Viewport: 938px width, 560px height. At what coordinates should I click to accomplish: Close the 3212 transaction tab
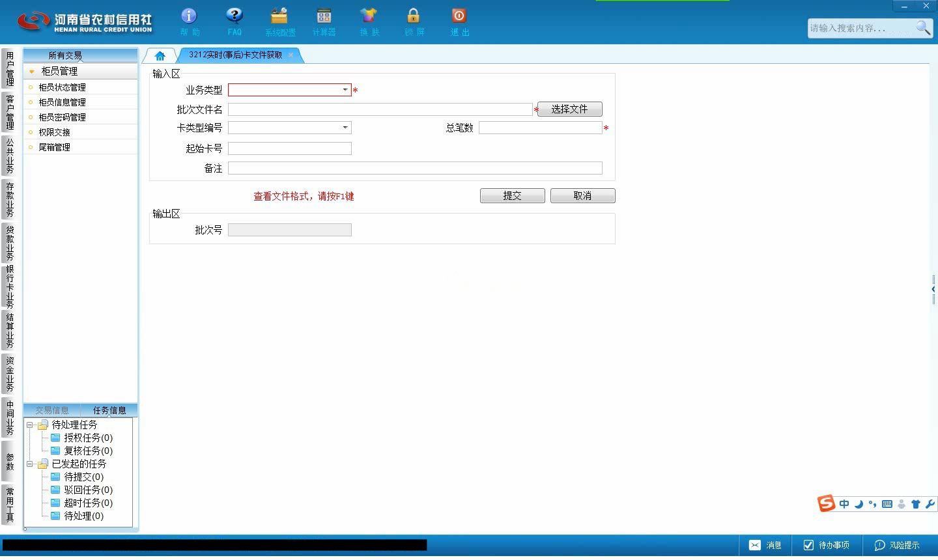(x=291, y=55)
